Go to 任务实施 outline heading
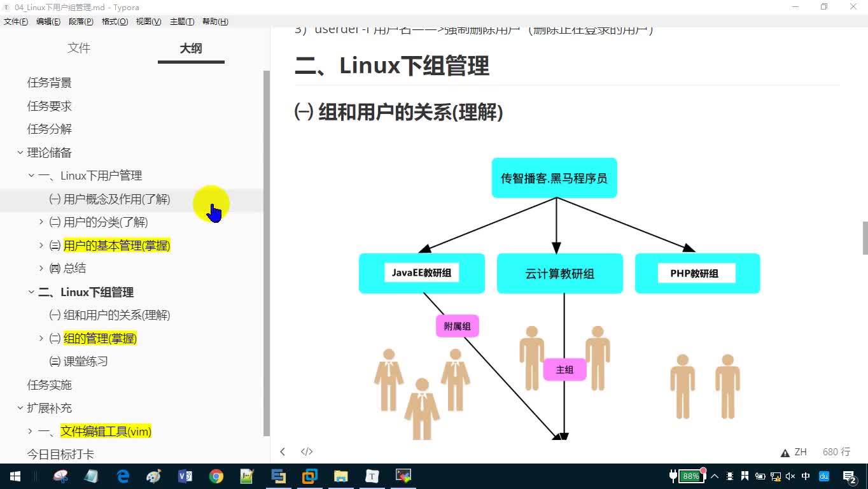Viewport: 868px width, 489px height. click(49, 385)
